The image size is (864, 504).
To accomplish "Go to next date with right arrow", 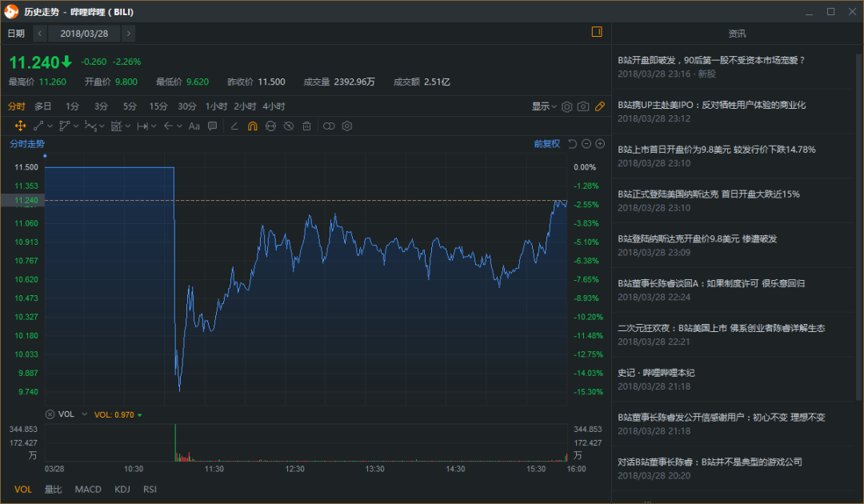I will coord(128,34).
